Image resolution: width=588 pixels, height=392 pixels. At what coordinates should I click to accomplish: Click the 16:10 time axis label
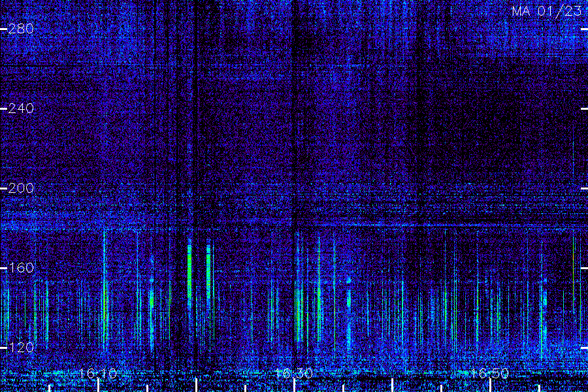click(x=98, y=374)
